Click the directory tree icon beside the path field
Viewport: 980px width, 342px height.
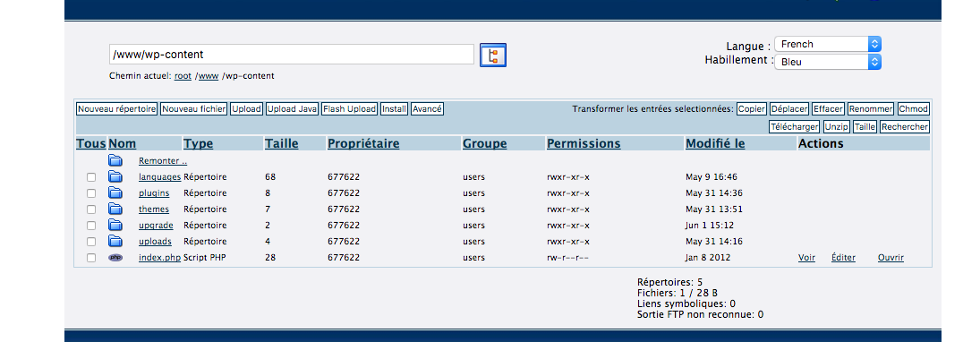point(492,55)
